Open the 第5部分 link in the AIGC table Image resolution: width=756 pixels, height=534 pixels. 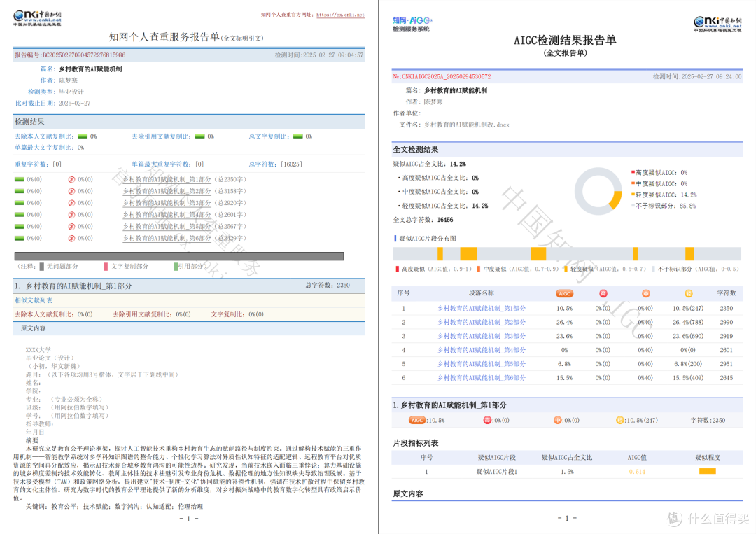(481, 364)
